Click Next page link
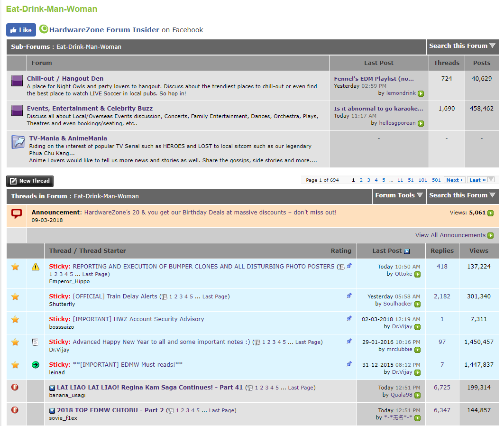Image resolution: width=504 pixels, height=426 pixels. (x=455, y=180)
